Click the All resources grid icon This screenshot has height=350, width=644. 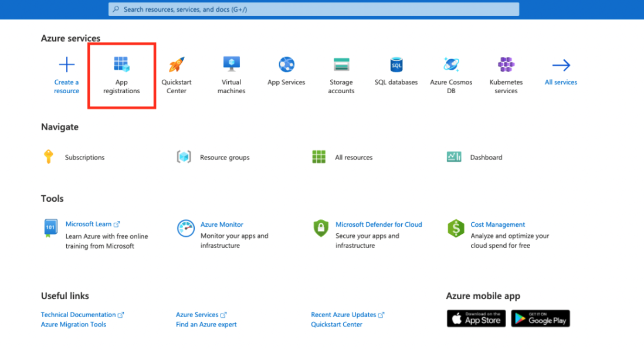pos(318,157)
